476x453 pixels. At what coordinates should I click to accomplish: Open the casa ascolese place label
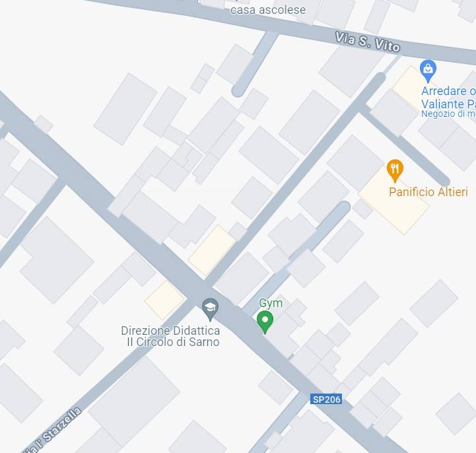268,10
